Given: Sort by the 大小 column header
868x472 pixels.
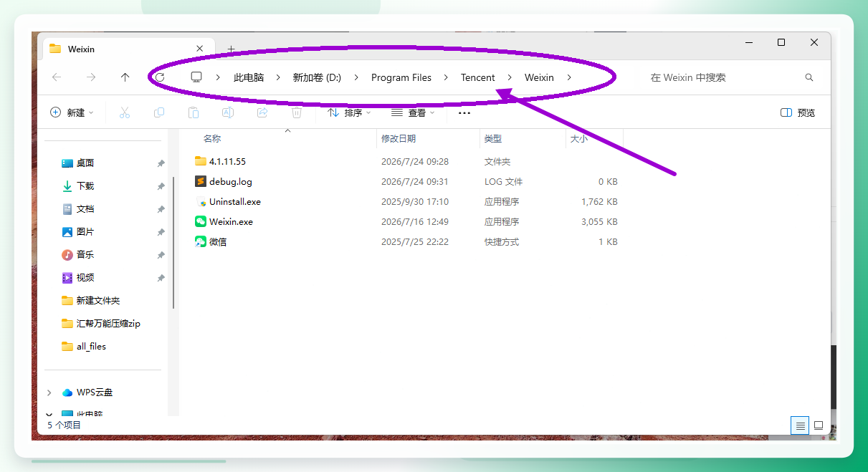Looking at the screenshot, I should coord(579,139).
